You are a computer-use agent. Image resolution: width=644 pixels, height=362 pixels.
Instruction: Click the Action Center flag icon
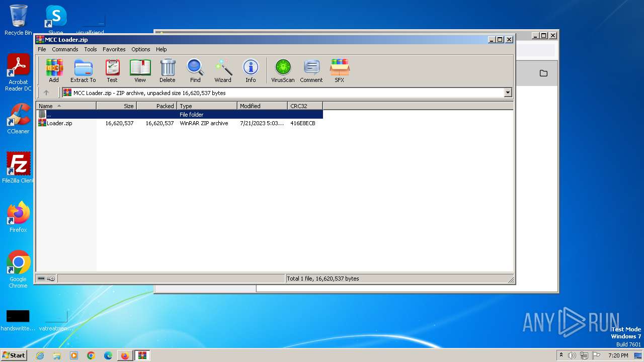[x=596, y=355]
